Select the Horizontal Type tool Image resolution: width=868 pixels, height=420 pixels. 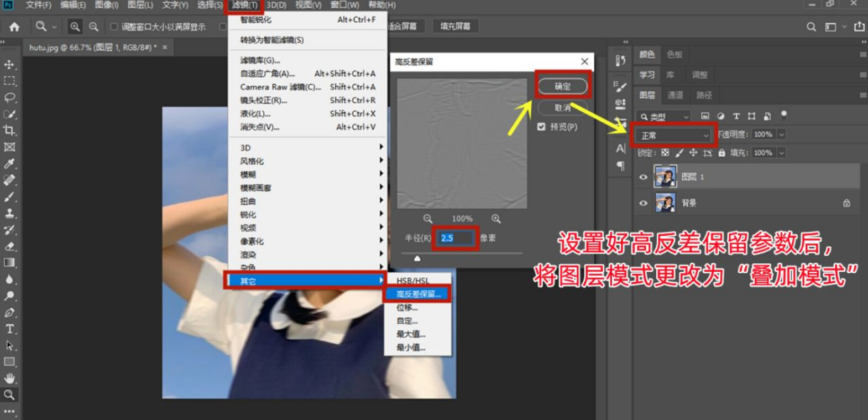click(9, 329)
